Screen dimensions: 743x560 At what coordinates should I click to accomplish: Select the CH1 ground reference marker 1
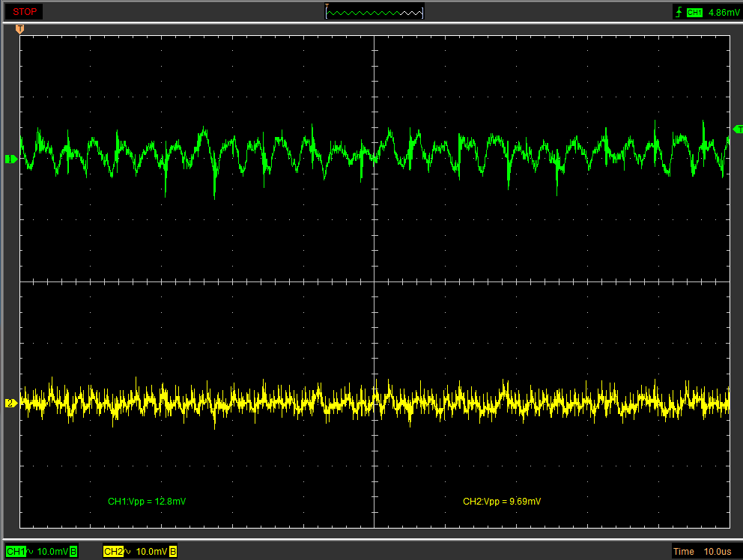[x=11, y=159]
